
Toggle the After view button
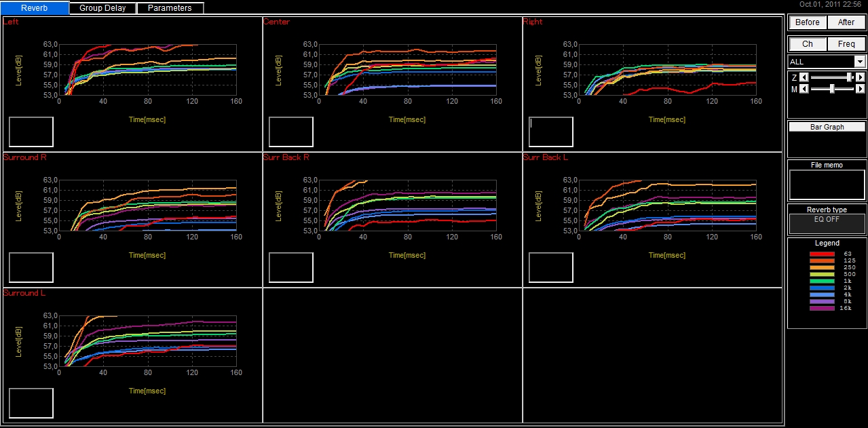tap(846, 22)
